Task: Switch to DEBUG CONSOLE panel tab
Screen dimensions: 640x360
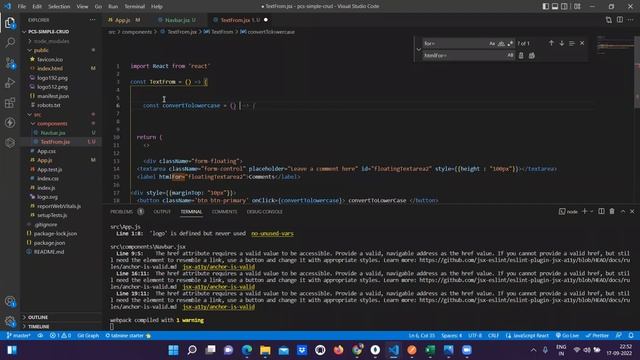Action: point(264,211)
